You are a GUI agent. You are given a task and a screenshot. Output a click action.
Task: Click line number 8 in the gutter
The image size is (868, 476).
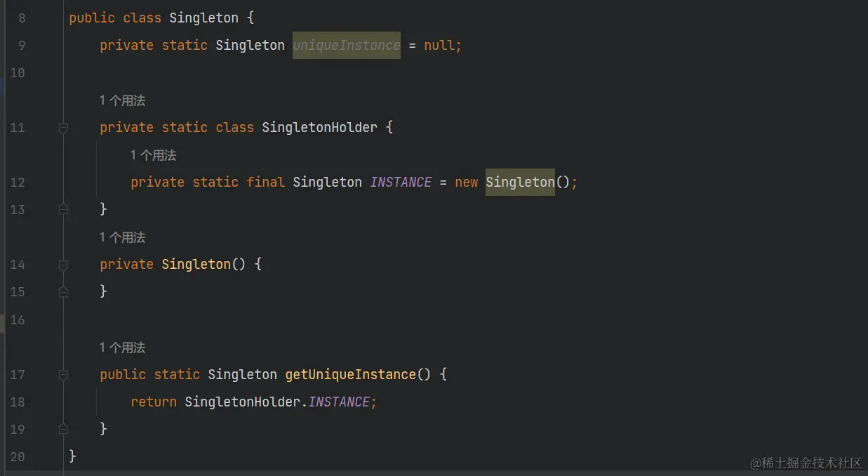pos(21,18)
